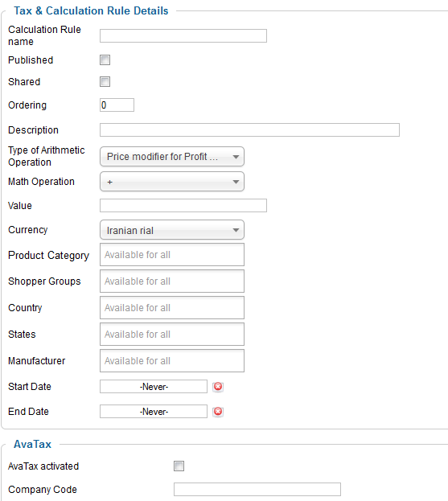Click the Company Code text field
The height and width of the screenshot is (501, 448).
click(x=257, y=489)
